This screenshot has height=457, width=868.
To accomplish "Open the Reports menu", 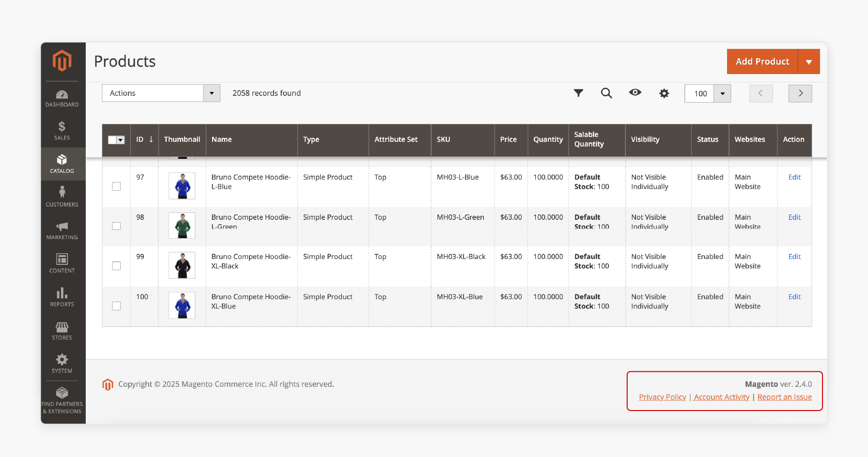I will (62, 297).
